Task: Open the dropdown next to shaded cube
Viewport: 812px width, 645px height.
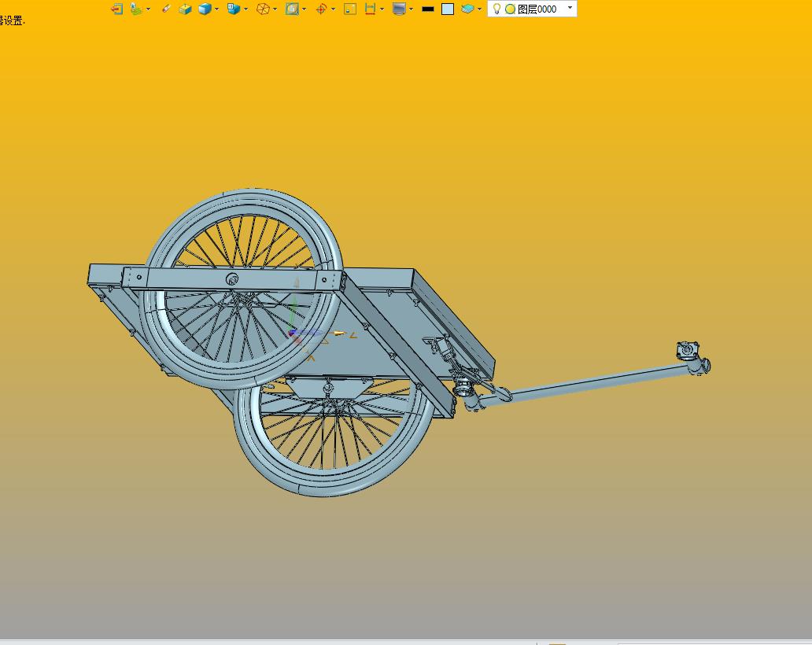Action: (216, 9)
